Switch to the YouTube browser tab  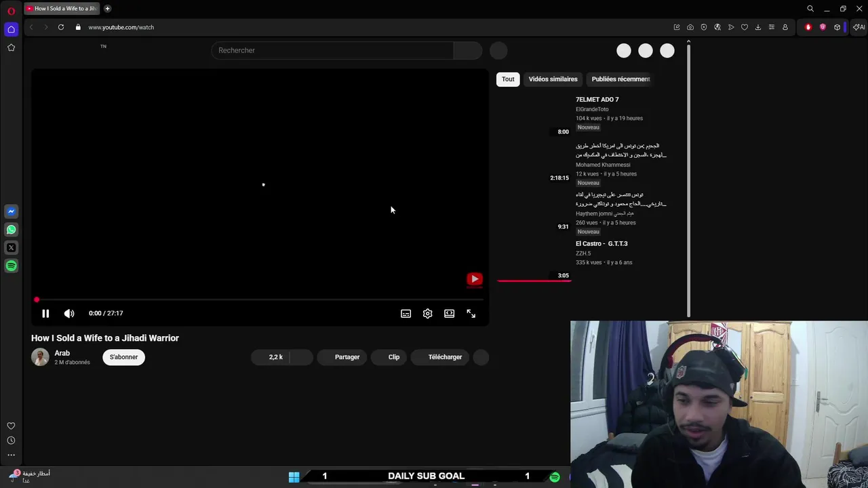tap(62, 9)
